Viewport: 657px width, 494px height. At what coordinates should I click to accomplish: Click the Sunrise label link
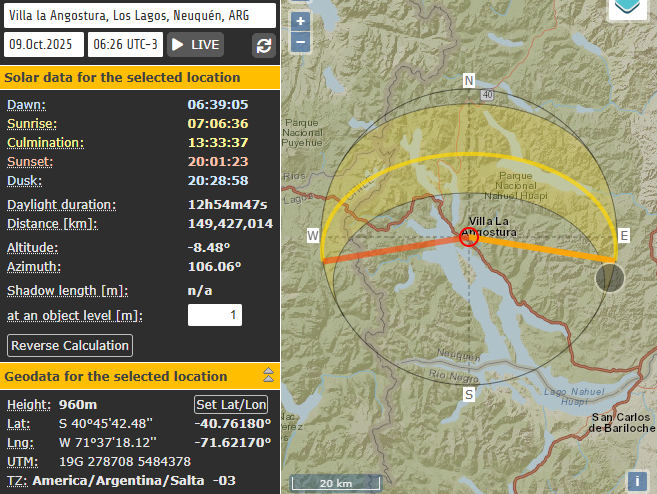30,123
